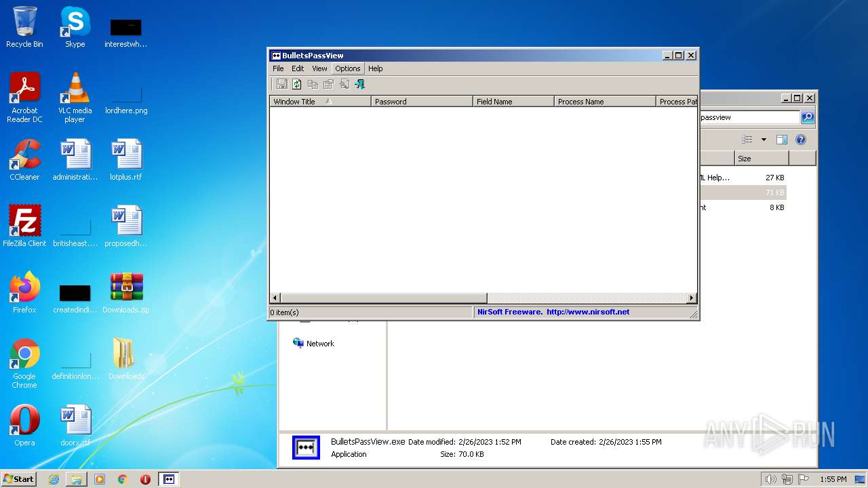Sort by Window Title column
This screenshot has width=868, height=488.
(x=320, y=101)
